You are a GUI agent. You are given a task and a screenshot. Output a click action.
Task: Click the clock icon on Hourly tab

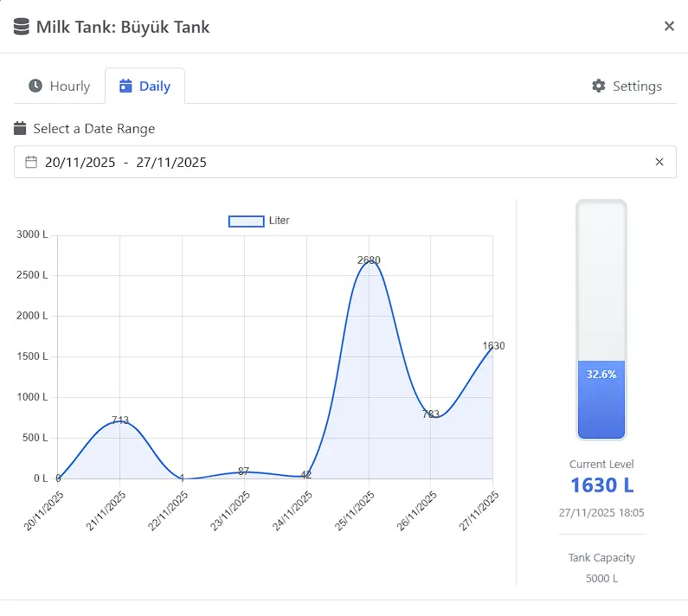(x=35, y=86)
